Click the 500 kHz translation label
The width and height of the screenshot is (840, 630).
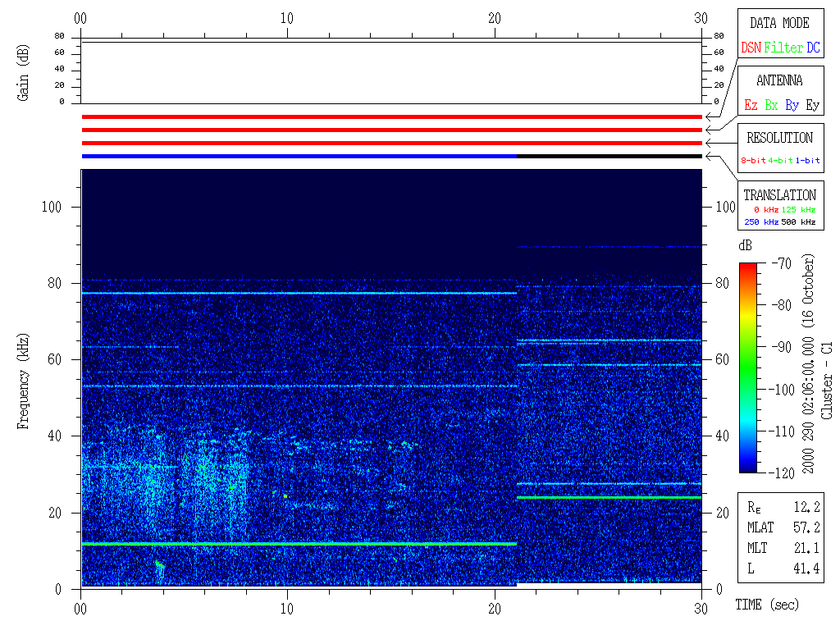(799, 222)
